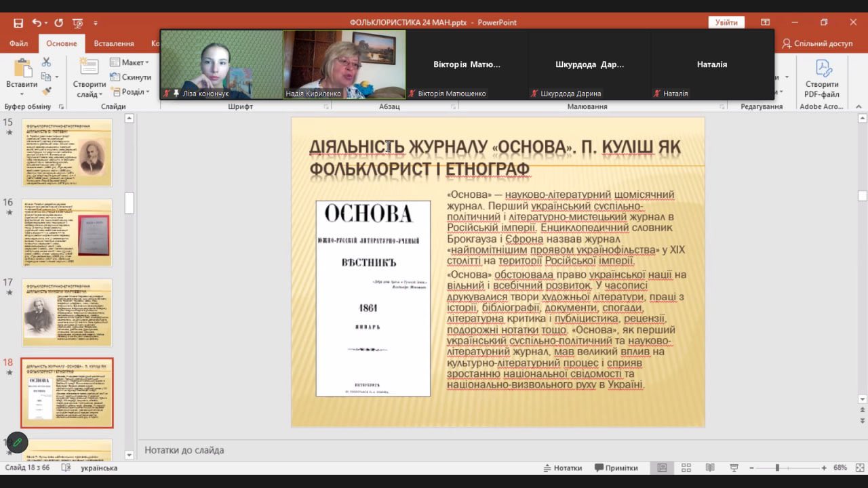Click the Cut scissors icon
Screen dimensions: 868x488
click(x=46, y=62)
